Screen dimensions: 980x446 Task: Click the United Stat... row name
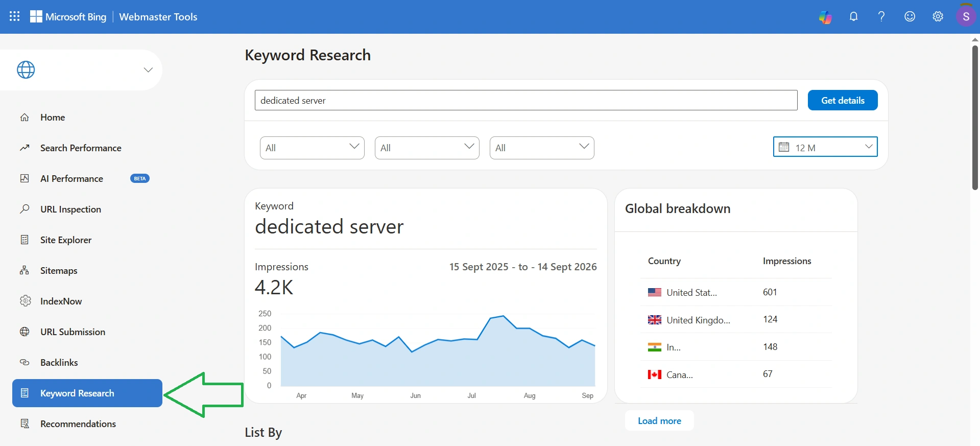(691, 293)
